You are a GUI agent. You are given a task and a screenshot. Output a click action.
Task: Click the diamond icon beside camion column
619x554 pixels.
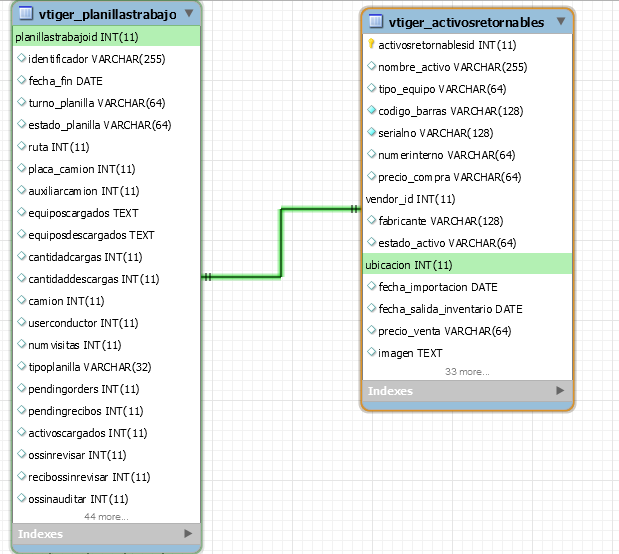click(22, 300)
